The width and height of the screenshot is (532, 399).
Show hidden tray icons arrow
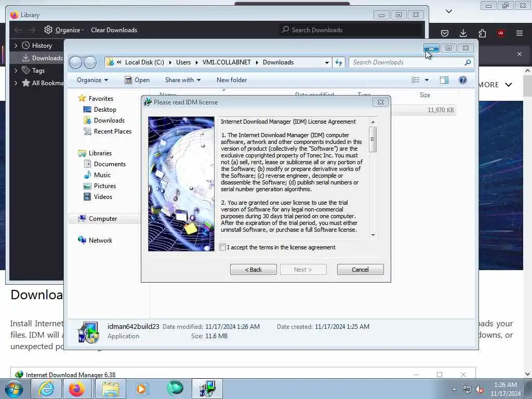pos(454,389)
